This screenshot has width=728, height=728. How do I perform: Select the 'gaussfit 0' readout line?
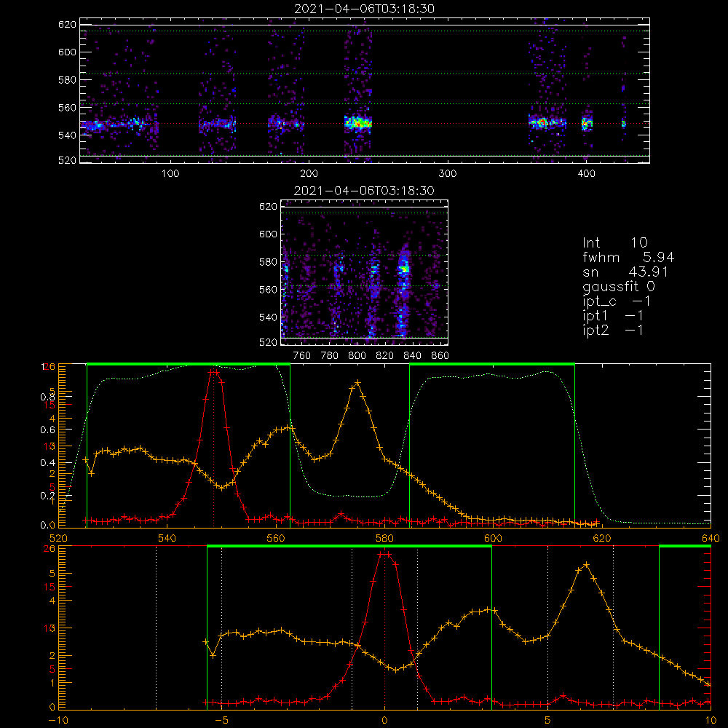pos(618,286)
